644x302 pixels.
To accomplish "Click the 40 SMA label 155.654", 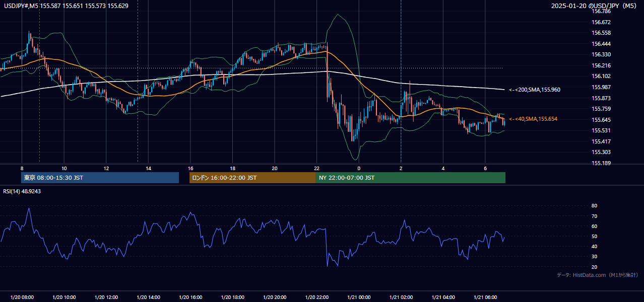I will 533,119.
